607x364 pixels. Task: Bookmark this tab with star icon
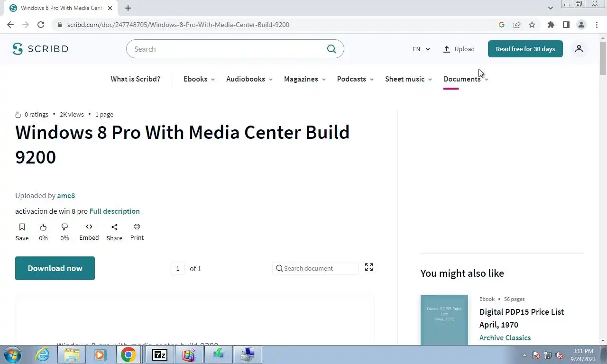532,25
